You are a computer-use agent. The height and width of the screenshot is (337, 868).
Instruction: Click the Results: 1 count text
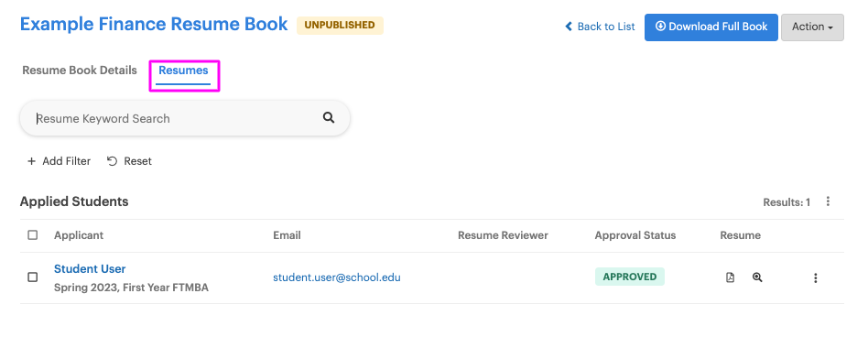pyautogui.click(x=787, y=202)
